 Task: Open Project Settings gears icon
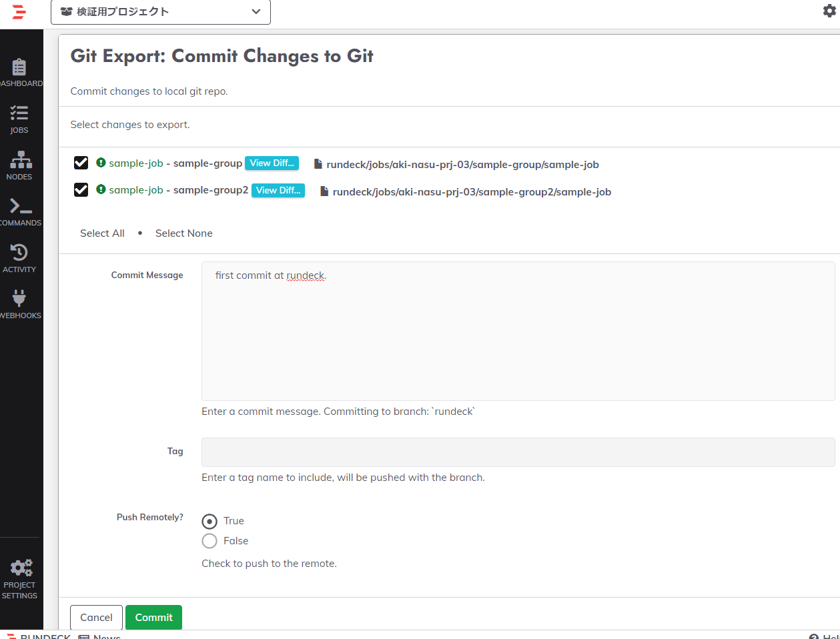[20, 569]
